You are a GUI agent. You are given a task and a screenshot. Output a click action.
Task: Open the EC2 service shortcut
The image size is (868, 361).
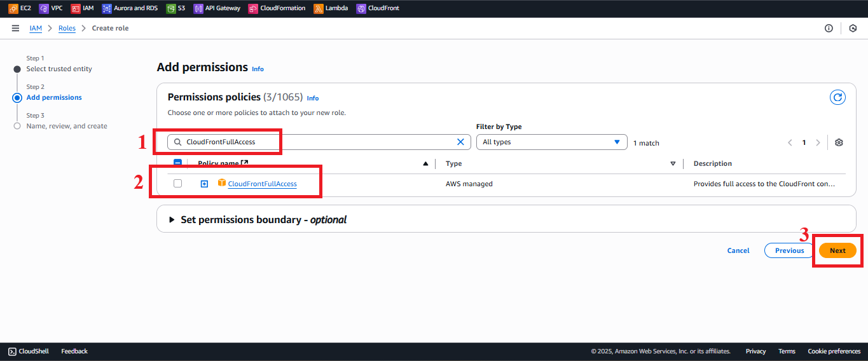click(x=19, y=8)
